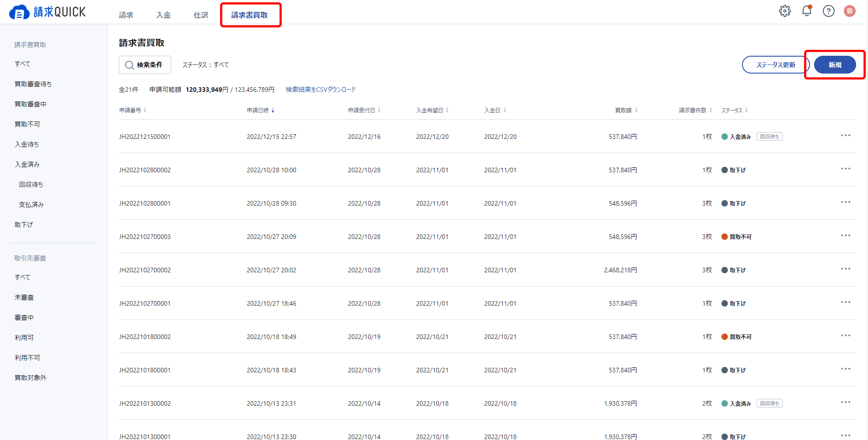The image size is (868, 440).
Task: Click the help question mark icon
Action: [x=828, y=11]
